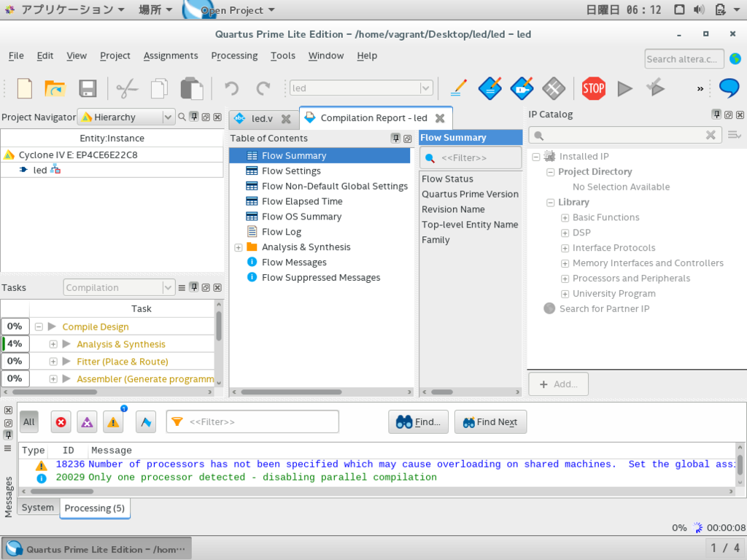Click the Cut scissors icon
Viewport: 747px width, 560px height.
[x=127, y=88]
